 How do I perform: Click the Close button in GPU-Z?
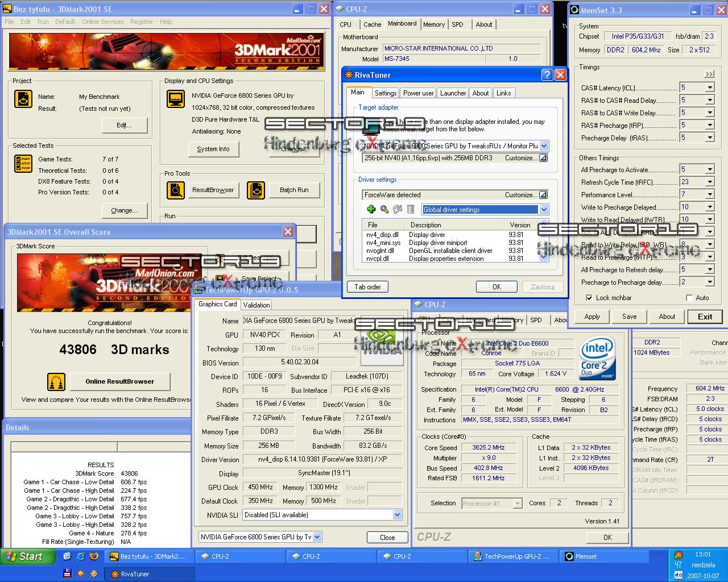click(387, 537)
